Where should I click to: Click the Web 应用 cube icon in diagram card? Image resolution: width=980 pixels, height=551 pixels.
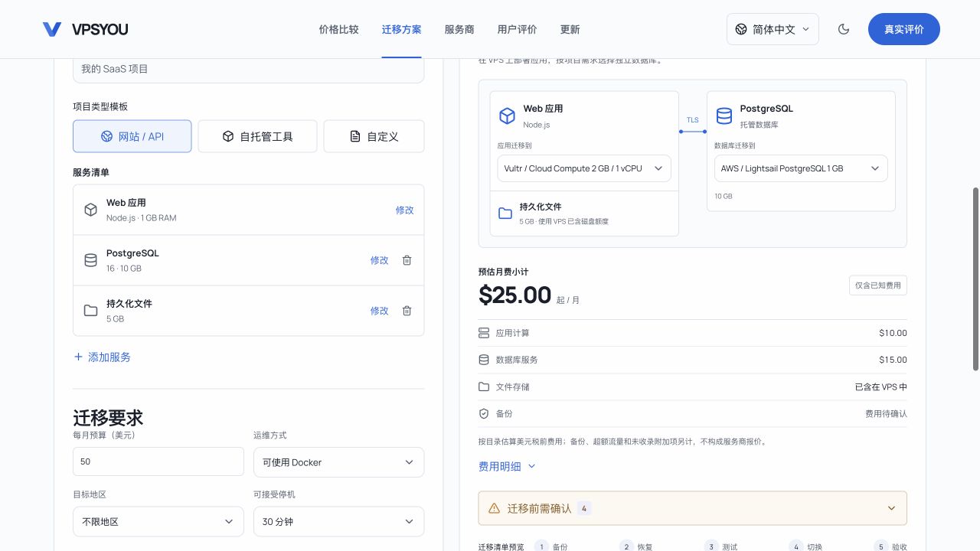[507, 116]
